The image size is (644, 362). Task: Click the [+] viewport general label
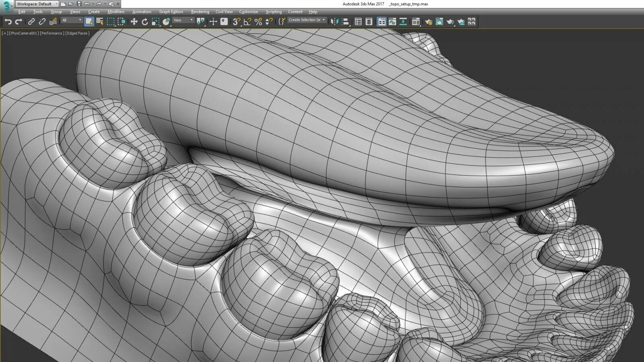click(5, 33)
